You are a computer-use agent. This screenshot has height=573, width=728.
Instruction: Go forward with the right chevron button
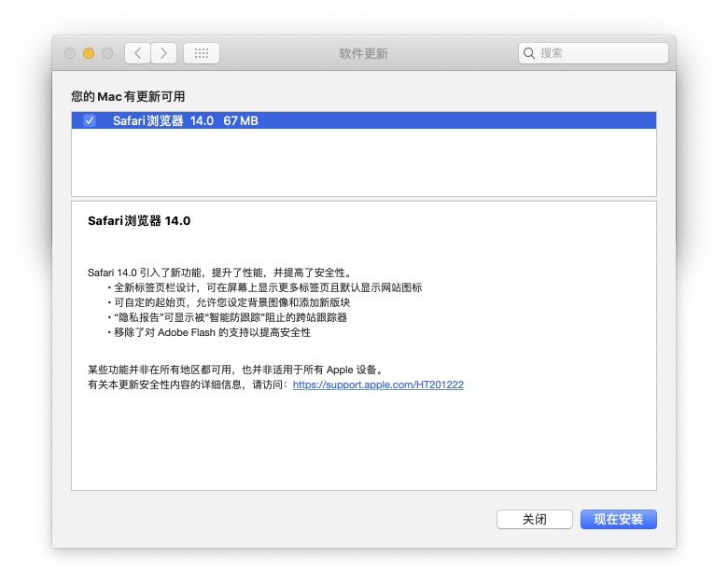pyautogui.click(x=163, y=53)
